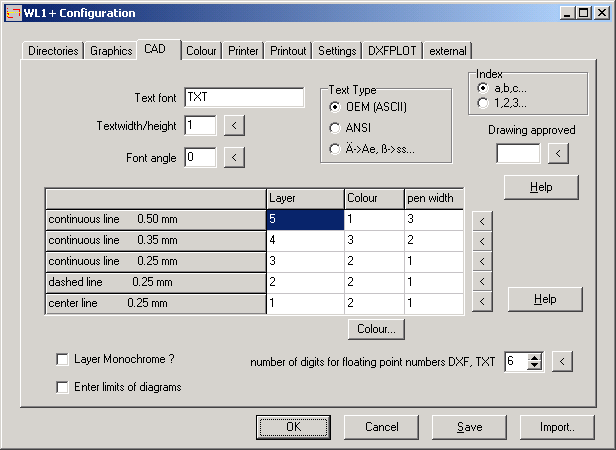
Task: Click arrow button for continuous line 0.50 mm row
Action: 481,220
